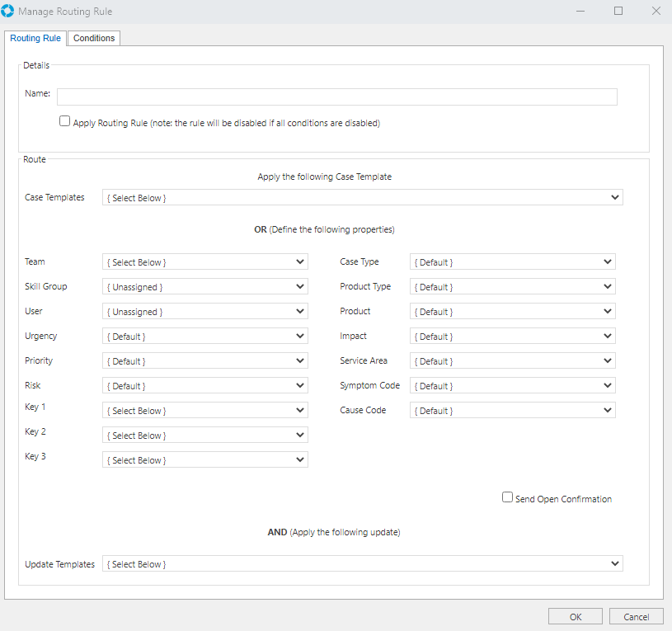Click the app logo icon in title bar
Viewport: 672px width, 631px height.
click(x=8, y=12)
